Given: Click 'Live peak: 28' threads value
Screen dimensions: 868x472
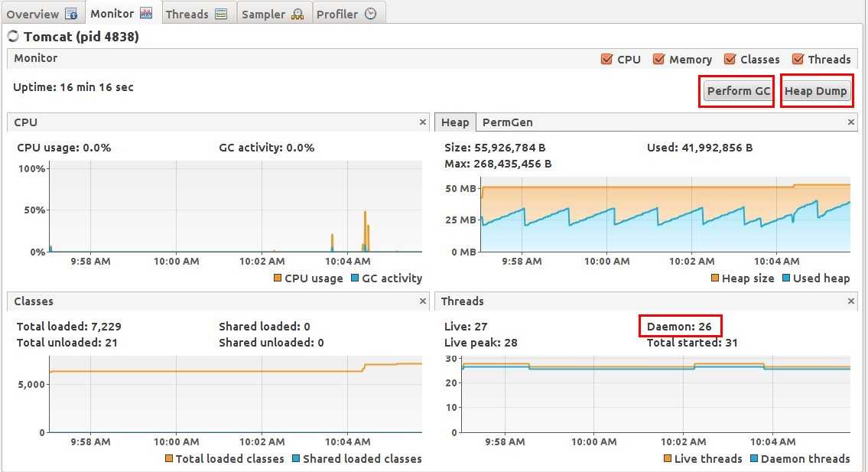Looking at the screenshot, I should [x=480, y=343].
